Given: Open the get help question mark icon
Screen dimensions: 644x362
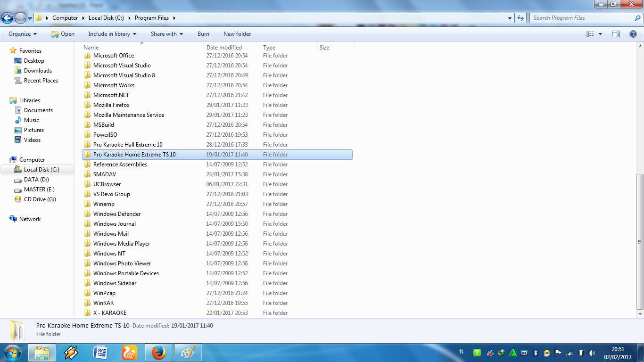Looking at the screenshot, I should click(633, 34).
